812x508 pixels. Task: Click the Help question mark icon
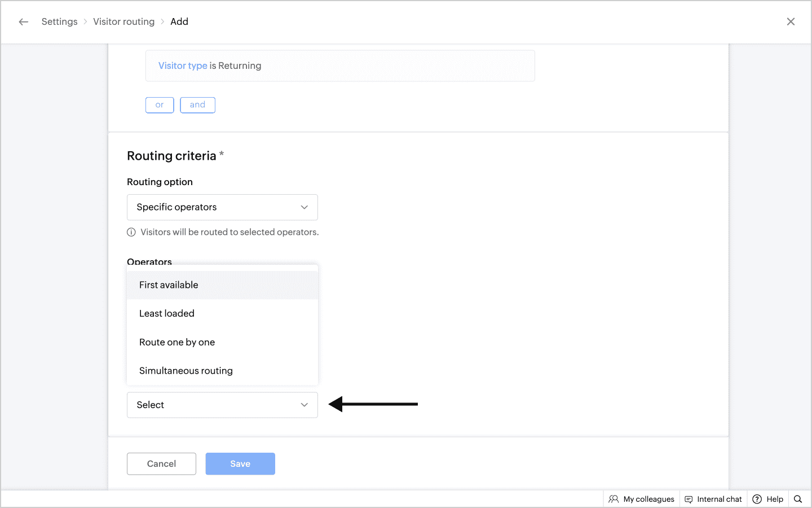pos(757,499)
